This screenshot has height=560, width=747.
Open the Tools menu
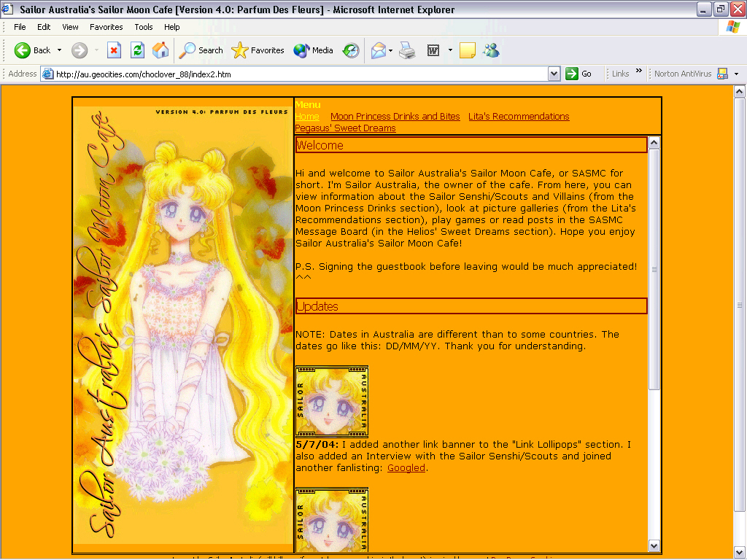click(x=144, y=27)
